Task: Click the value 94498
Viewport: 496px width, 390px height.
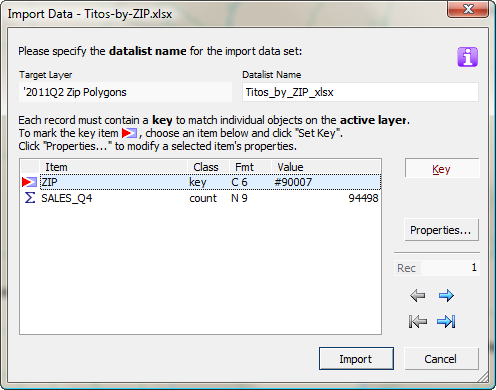Action: tap(363, 198)
